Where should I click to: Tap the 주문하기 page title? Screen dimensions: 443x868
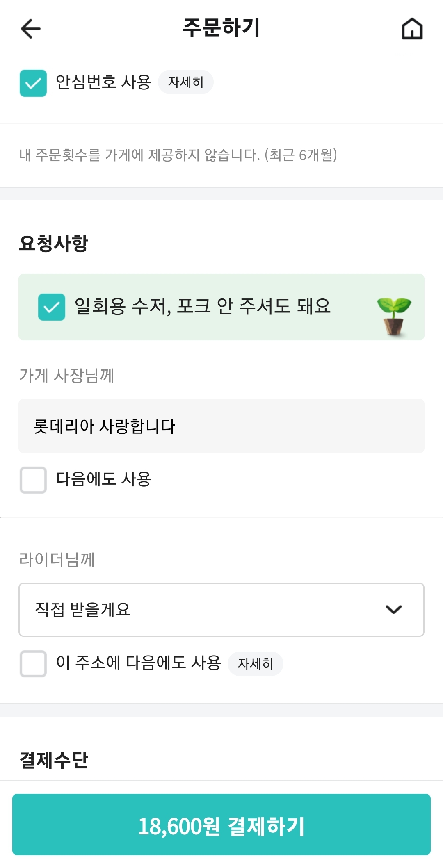(221, 28)
